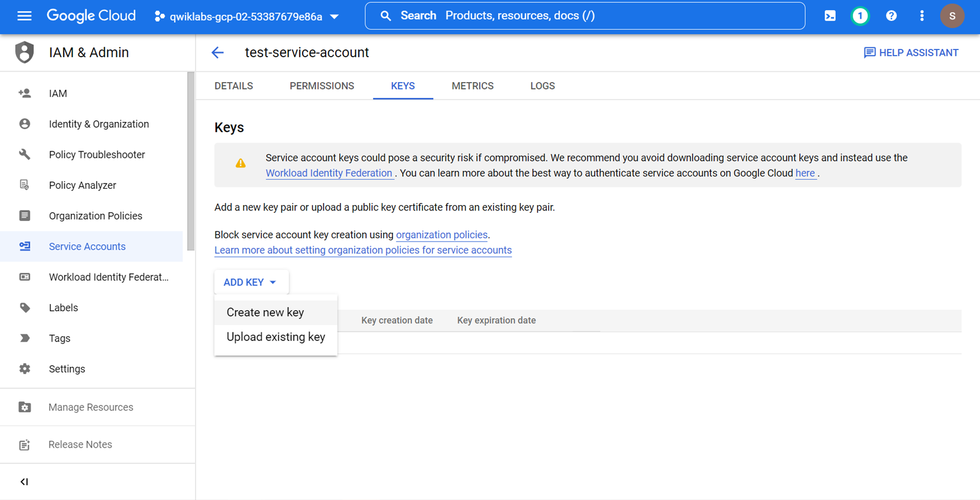Screen dimensions: 980x500
Task: Follow the Workload Identity Federation link
Action: click(329, 173)
